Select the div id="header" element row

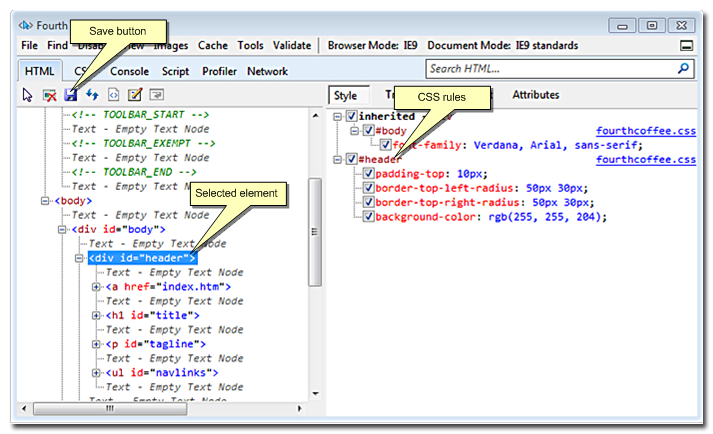coord(142,258)
